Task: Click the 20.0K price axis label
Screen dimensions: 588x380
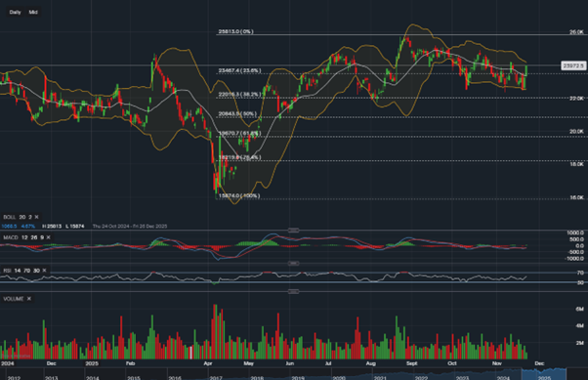Action: [x=576, y=131]
